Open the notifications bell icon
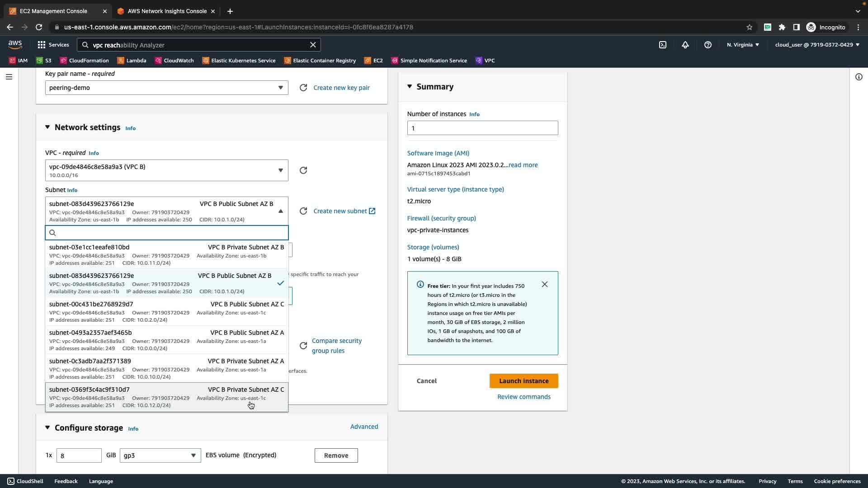 click(685, 45)
